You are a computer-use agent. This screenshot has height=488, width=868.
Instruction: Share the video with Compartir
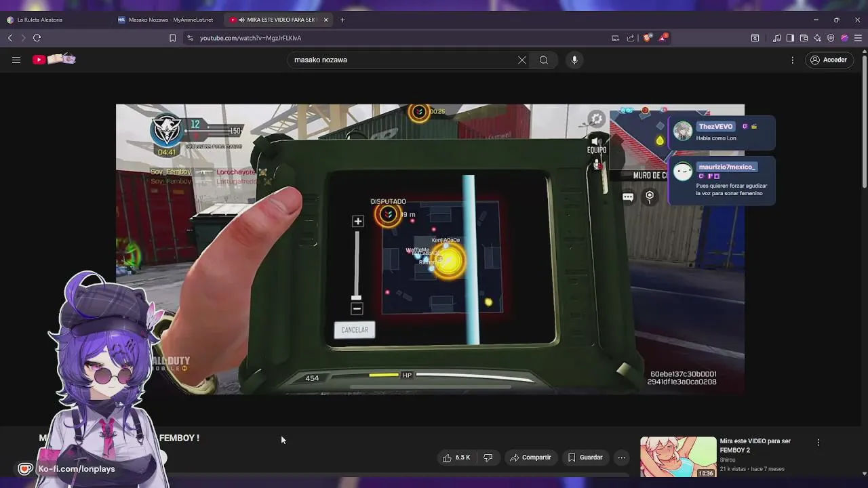tap(530, 457)
